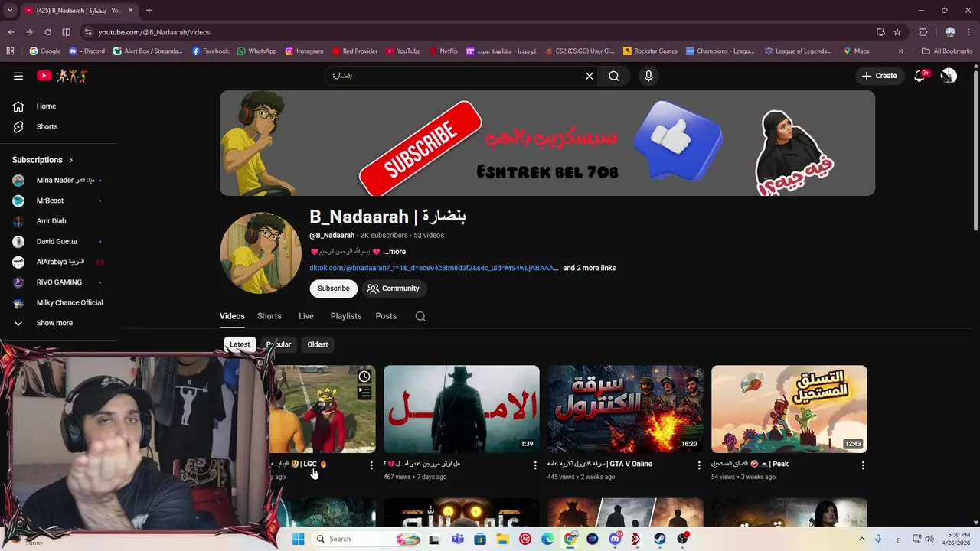This screenshot has height=551, width=980.
Task: Expand channel description with ...more
Action: tap(394, 252)
